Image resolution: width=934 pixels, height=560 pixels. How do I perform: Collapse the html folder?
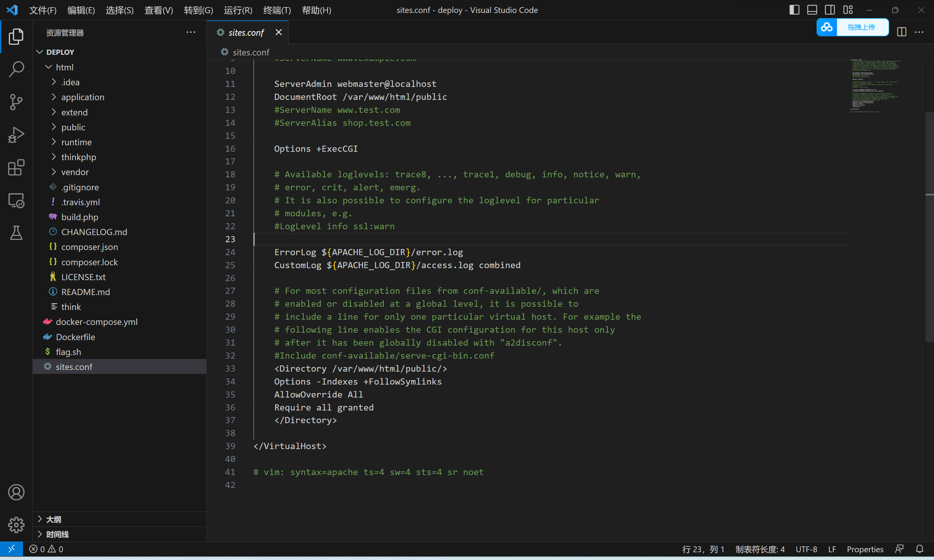point(65,67)
